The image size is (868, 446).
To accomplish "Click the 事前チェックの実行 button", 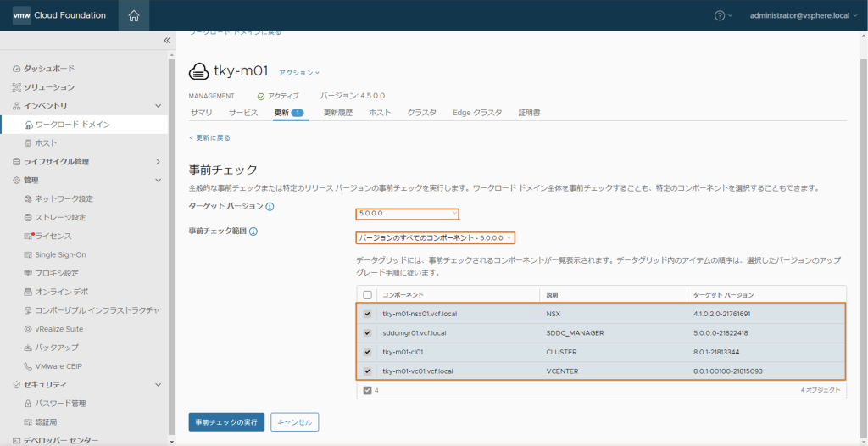I will point(226,422).
